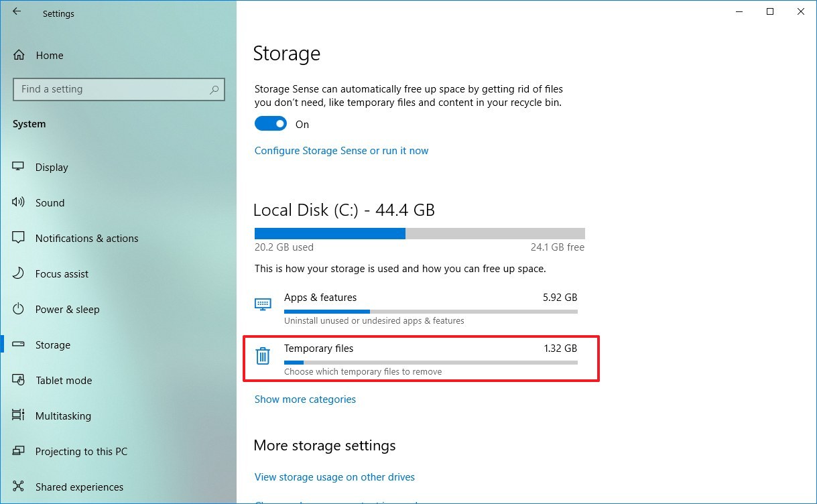Click the Local Disk usage bar
Image resolution: width=817 pixels, height=504 pixels.
(419, 233)
